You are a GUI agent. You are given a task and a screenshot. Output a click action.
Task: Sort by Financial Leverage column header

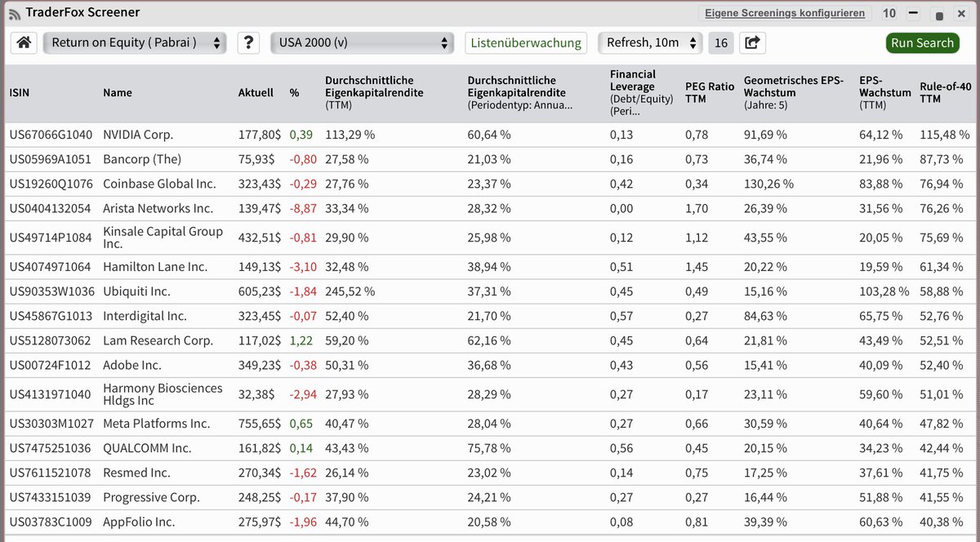point(642,93)
